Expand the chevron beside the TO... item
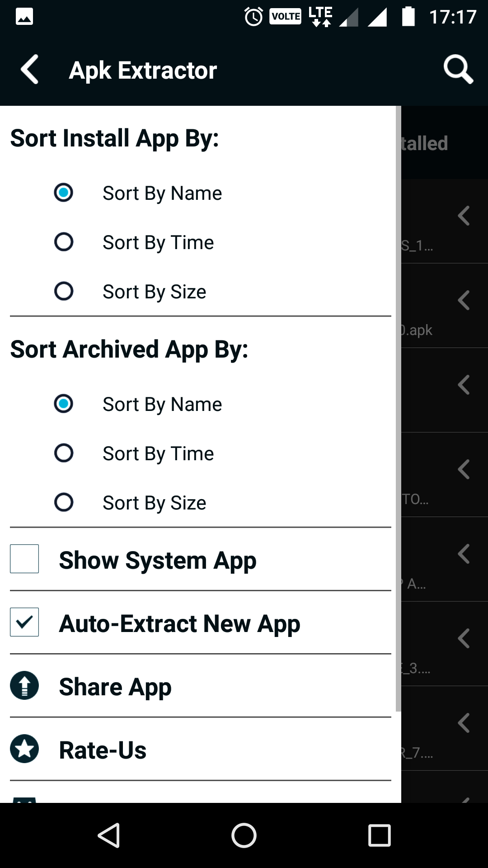The width and height of the screenshot is (488, 868). pyautogui.click(x=464, y=469)
